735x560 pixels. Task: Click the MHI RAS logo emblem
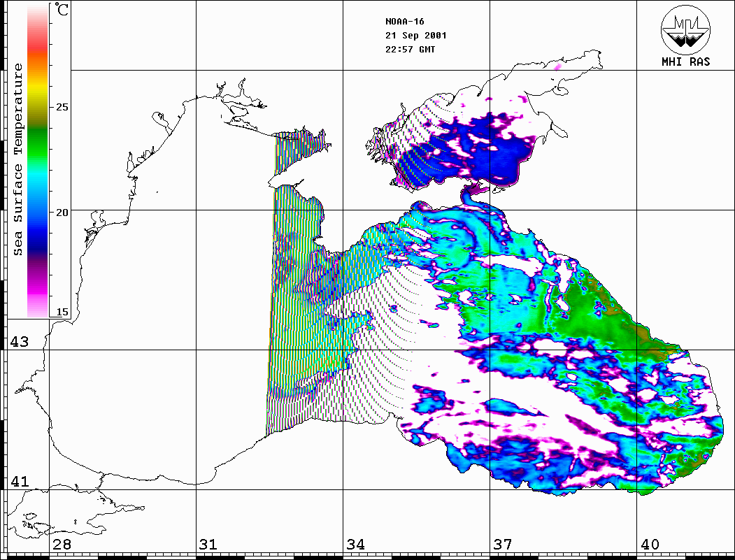[686, 29]
